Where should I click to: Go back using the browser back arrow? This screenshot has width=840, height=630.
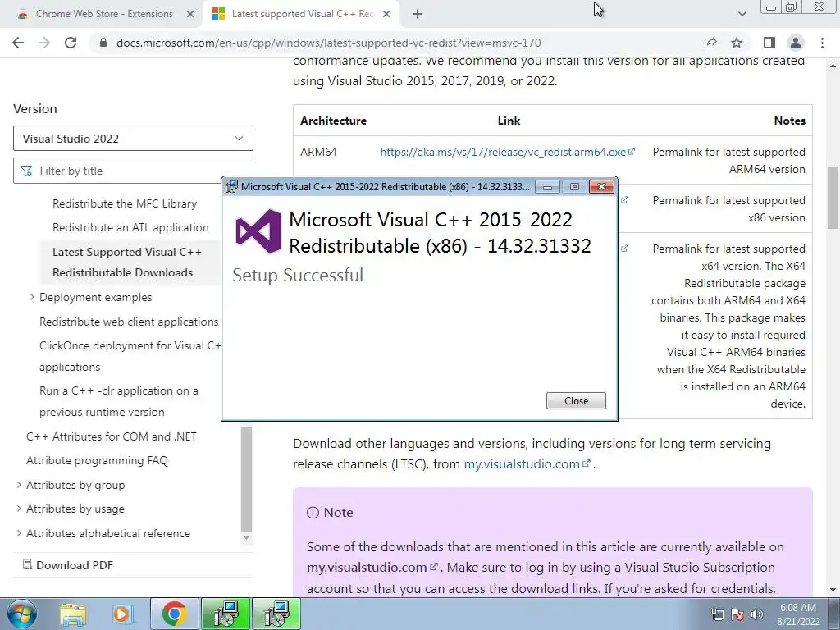pos(18,43)
